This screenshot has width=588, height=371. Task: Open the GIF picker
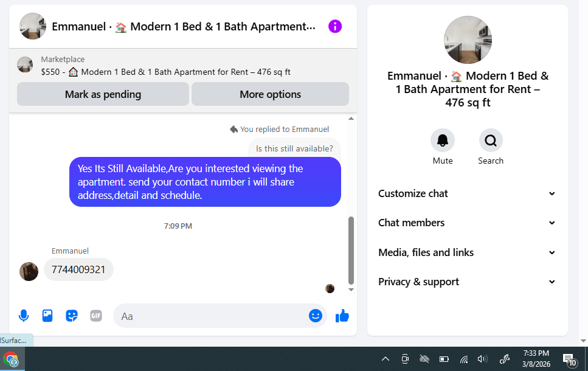(96, 316)
